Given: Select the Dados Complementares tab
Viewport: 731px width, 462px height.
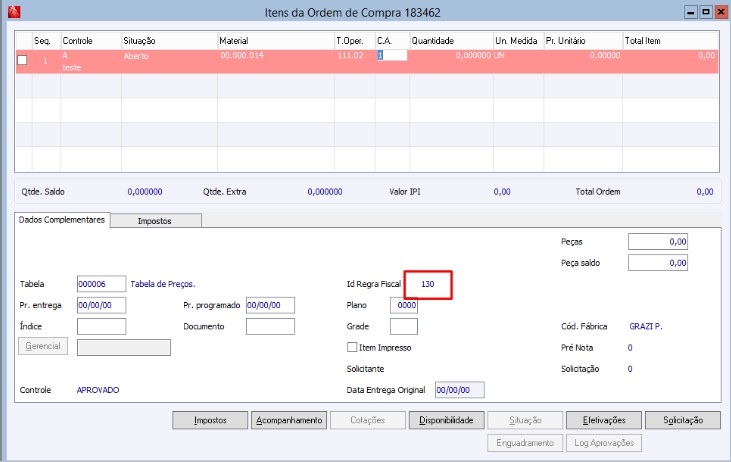Looking at the screenshot, I should click(x=62, y=220).
